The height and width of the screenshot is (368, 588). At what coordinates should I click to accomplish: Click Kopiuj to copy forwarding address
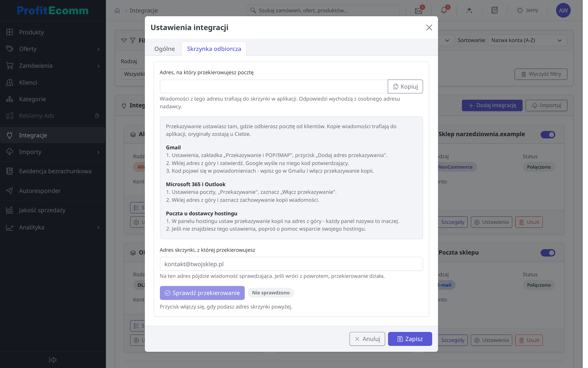tap(405, 86)
